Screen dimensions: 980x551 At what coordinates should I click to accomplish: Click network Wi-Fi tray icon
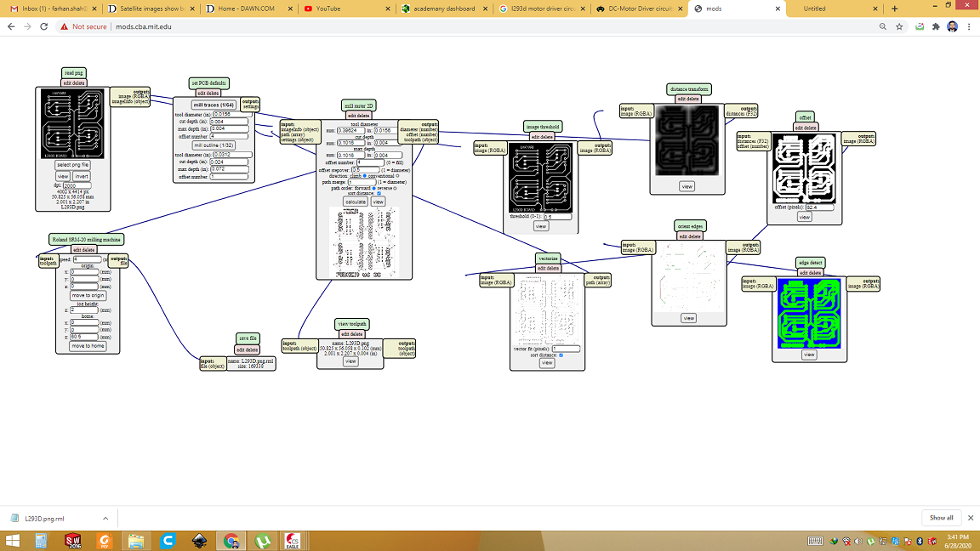point(846,541)
